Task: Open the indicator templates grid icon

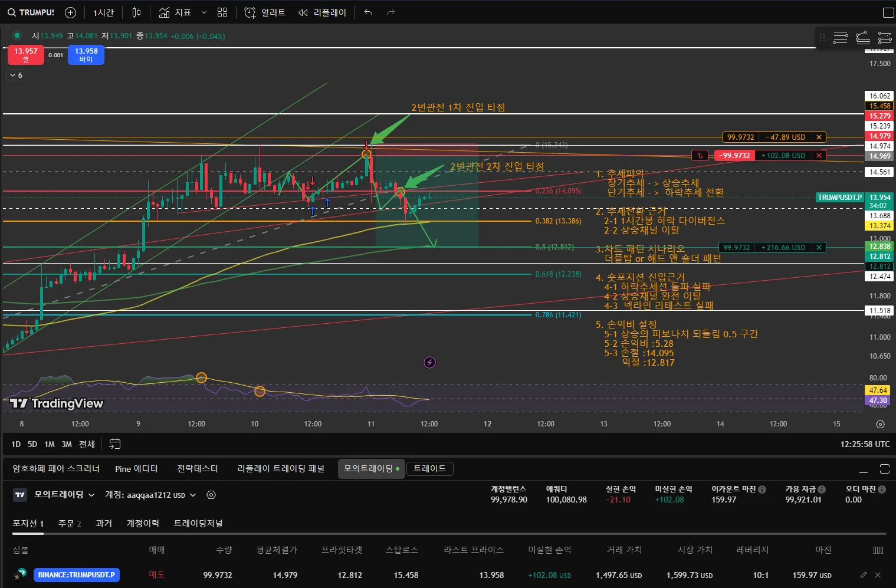Action: click(222, 12)
